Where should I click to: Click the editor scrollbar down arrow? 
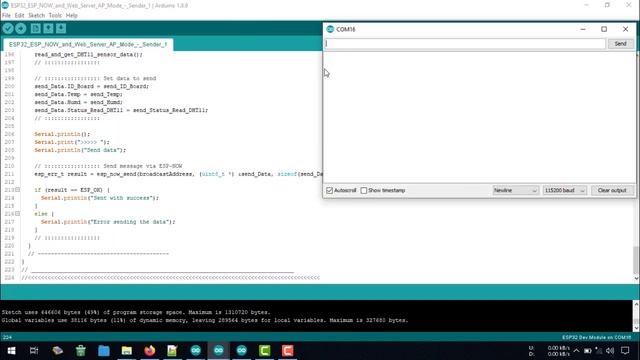coord(636,278)
